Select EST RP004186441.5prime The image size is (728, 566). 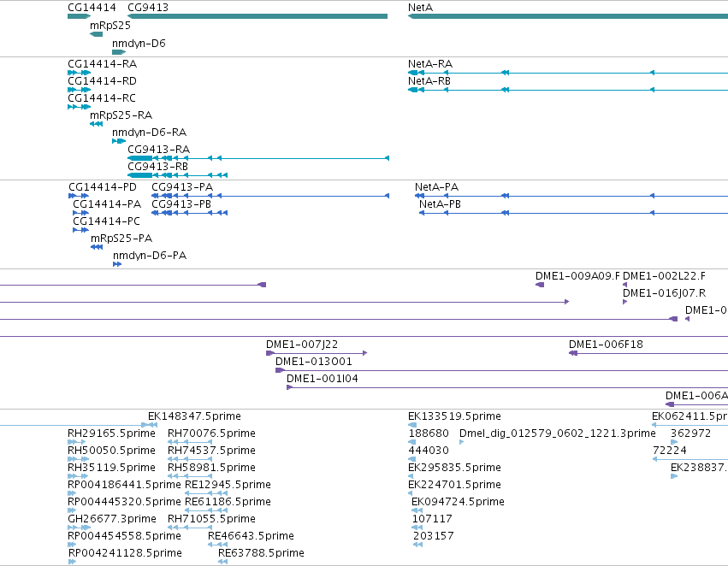[x=124, y=485]
